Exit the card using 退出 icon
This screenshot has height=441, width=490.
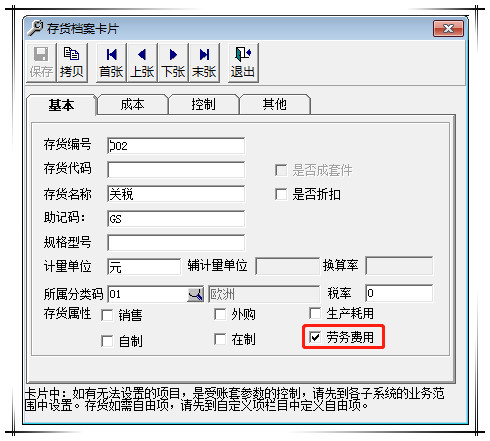[243, 62]
